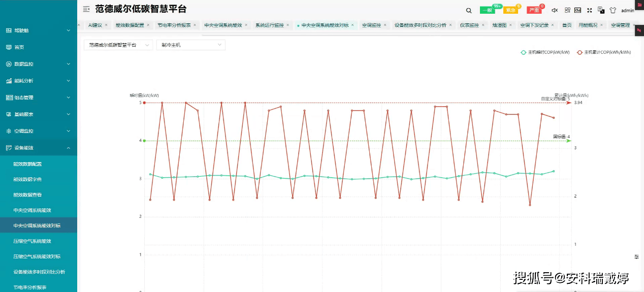Open 中央空调系统能效 in the sidebar submenu
Screen dimensions: 644x292
pyautogui.click(x=39, y=210)
